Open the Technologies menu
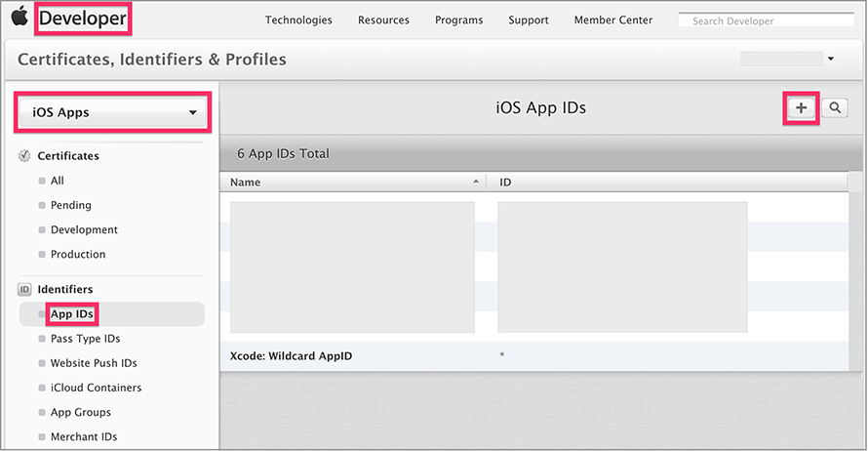Viewport: 868px width, 451px height. tap(298, 20)
